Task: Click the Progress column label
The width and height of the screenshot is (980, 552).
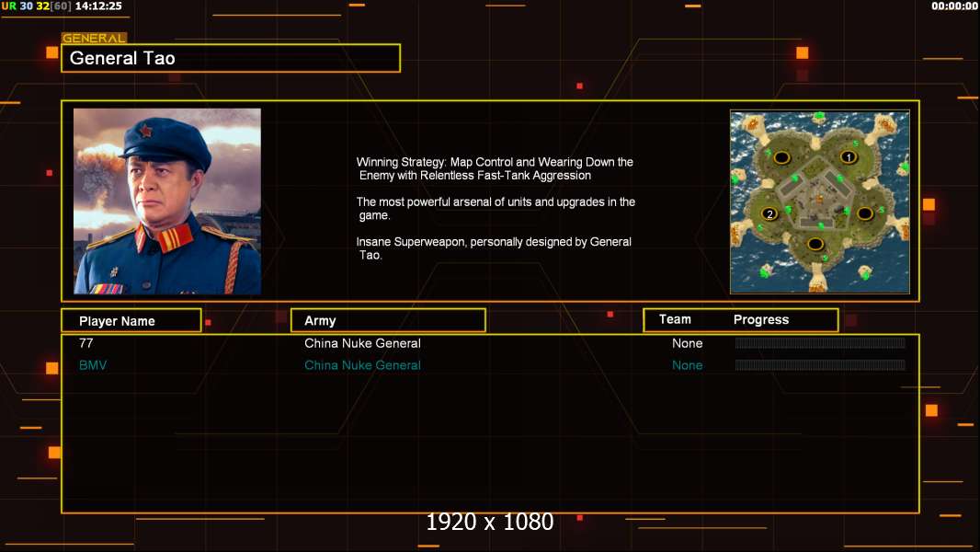Action: pyautogui.click(x=760, y=319)
